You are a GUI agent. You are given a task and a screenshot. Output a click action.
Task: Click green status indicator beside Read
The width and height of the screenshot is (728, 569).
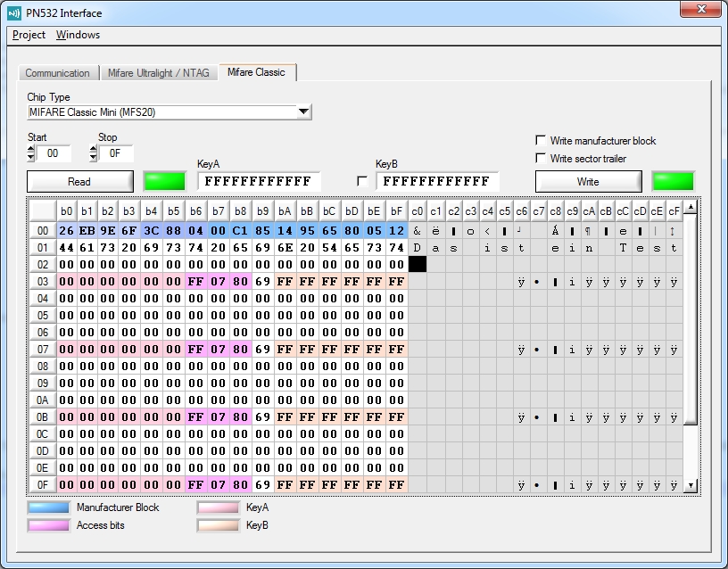[165, 181]
